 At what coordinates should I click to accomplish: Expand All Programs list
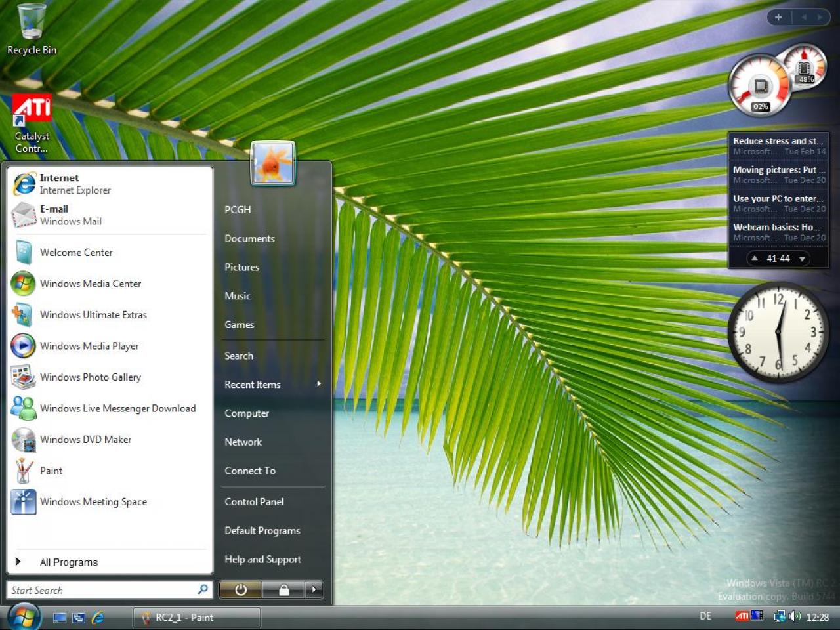point(110,562)
